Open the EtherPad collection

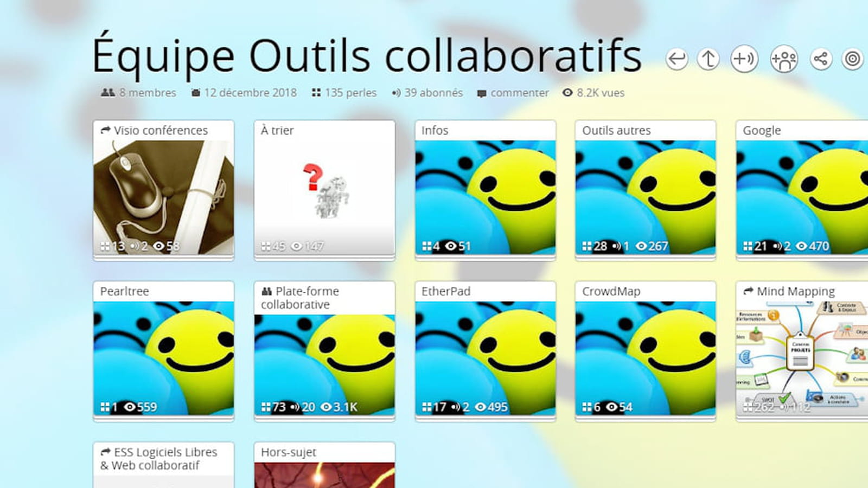pos(486,351)
